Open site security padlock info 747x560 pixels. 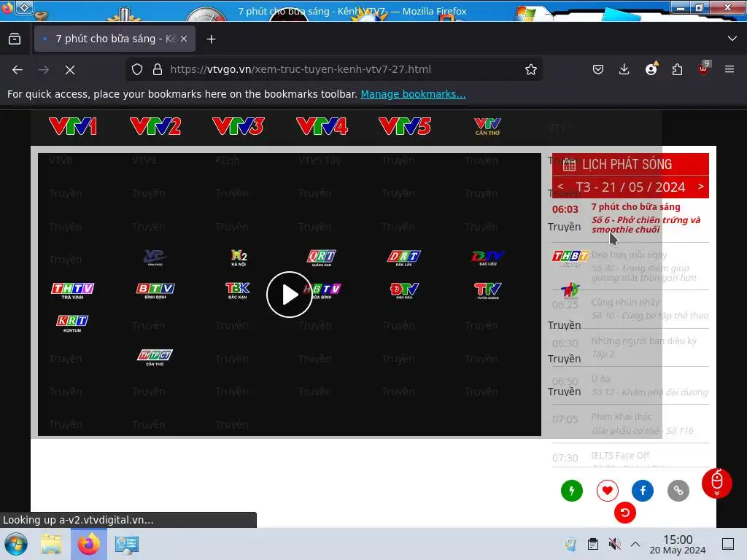(x=158, y=69)
